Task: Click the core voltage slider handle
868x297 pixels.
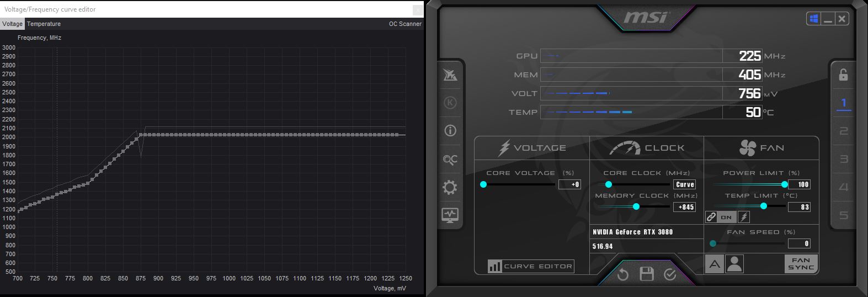Action: (x=483, y=184)
